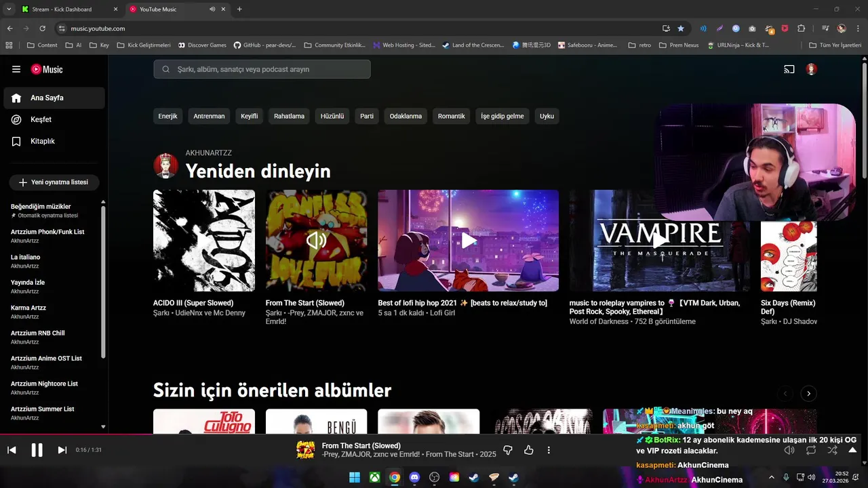Reload the current page
Image resolution: width=868 pixels, height=488 pixels.
point(42,28)
